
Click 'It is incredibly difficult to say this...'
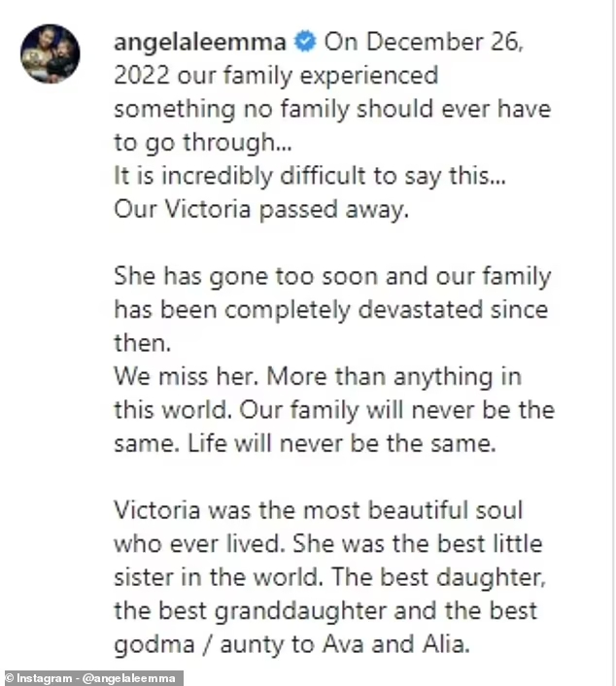tap(310, 176)
